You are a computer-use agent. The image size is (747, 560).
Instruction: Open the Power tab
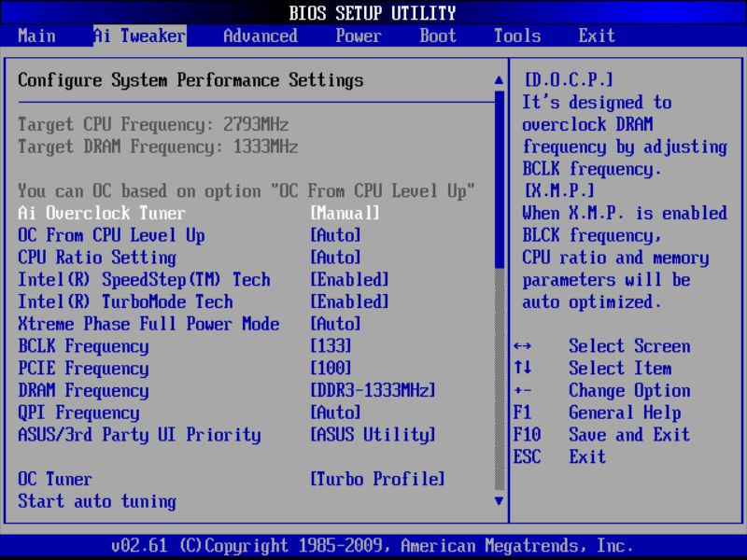[359, 35]
